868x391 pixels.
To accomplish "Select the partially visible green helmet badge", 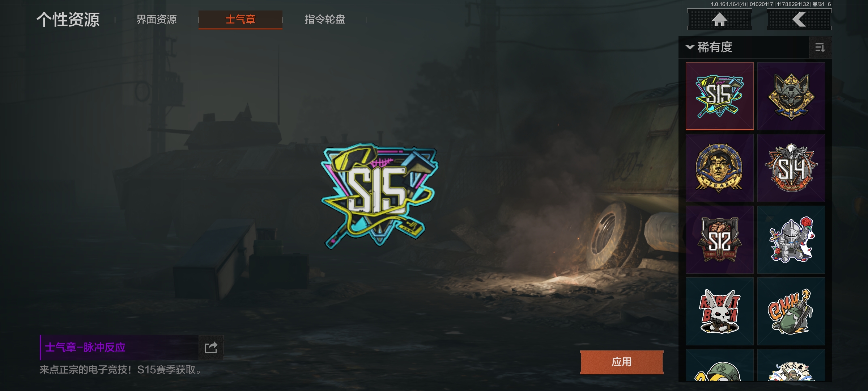I will click(x=720, y=365).
